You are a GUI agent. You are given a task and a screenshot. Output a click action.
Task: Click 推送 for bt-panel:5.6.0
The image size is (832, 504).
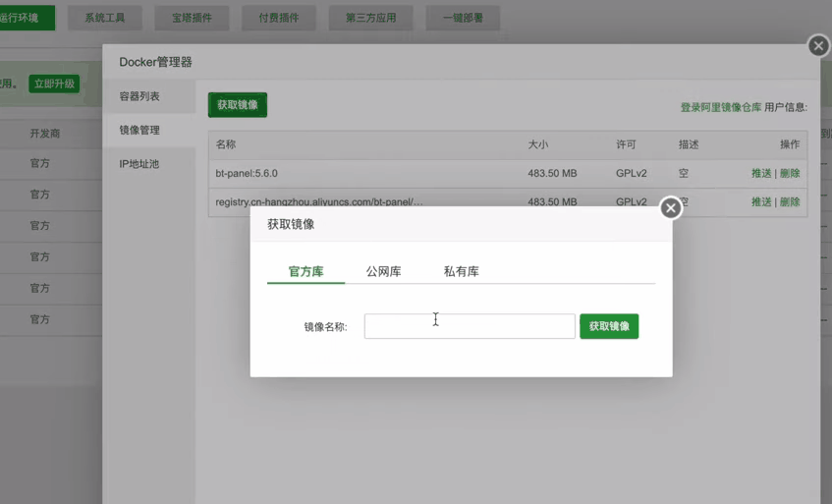pos(761,174)
